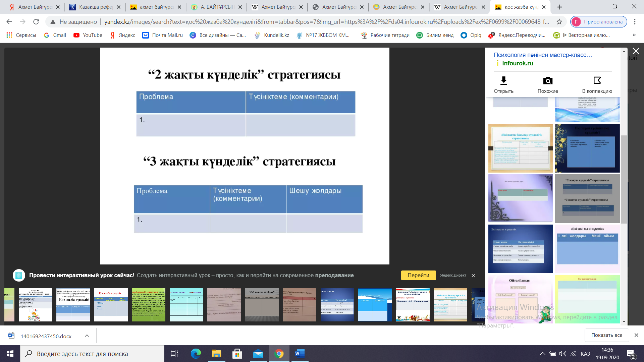The width and height of the screenshot is (644, 362).
Task: Expand options for 1401692437450.docx download
Action: point(87,336)
